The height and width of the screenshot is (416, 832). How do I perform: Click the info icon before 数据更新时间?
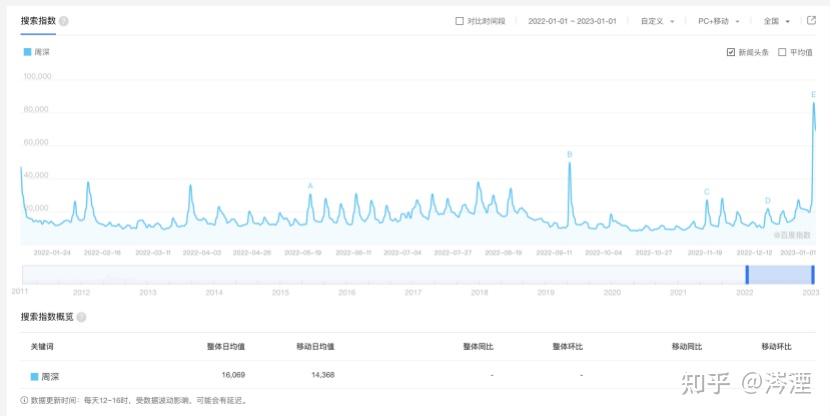(x=24, y=400)
